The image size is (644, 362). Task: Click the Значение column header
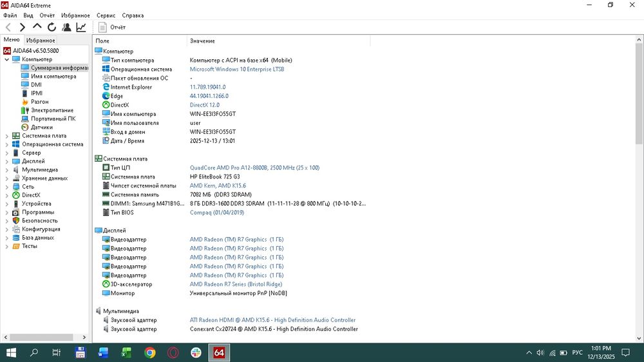pyautogui.click(x=278, y=41)
